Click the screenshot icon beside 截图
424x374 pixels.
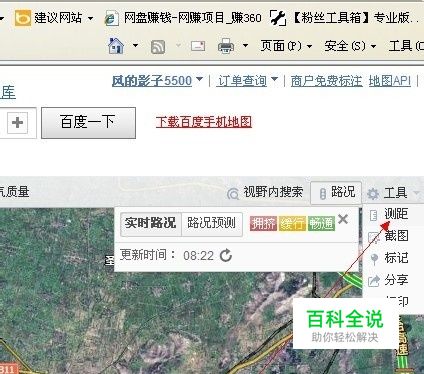click(x=374, y=238)
